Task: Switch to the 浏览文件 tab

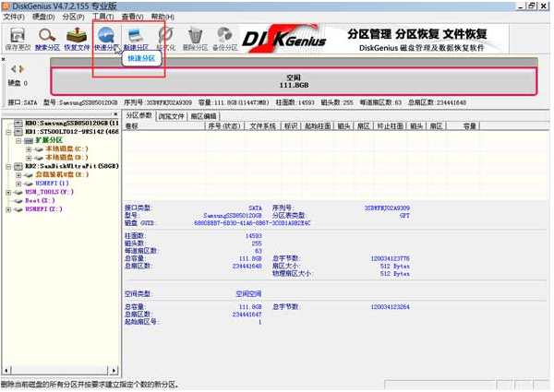Action: click(x=170, y=117)
